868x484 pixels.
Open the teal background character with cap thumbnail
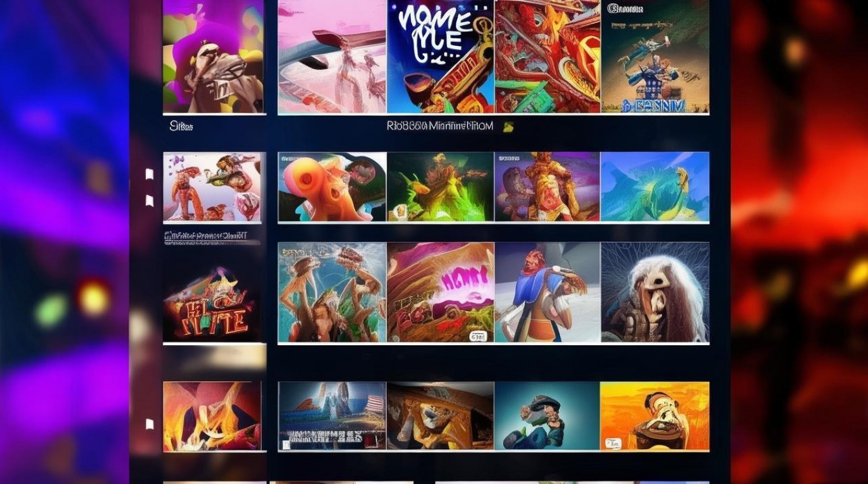547,416
